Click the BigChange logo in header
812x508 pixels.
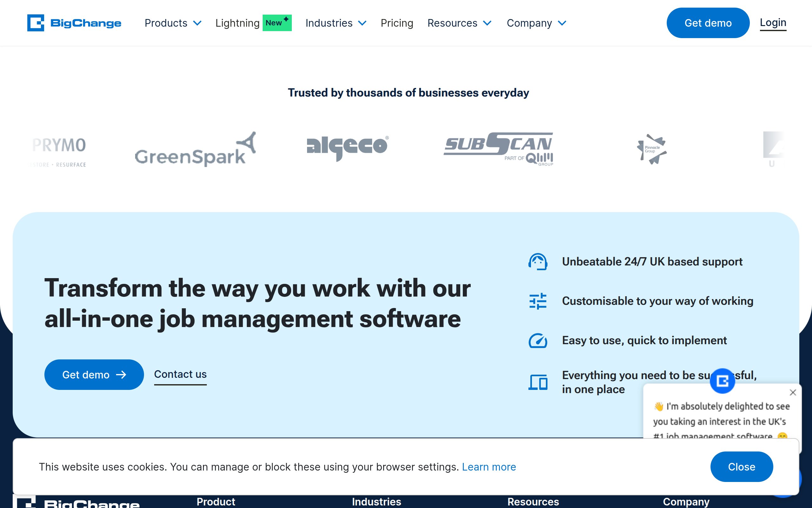[74, 23]
